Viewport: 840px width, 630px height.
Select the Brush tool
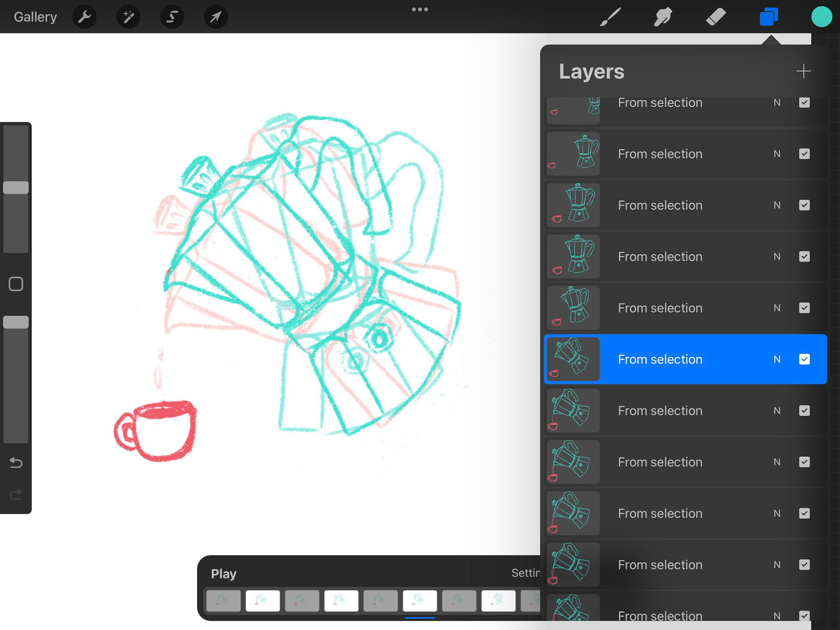coord(610,17)
